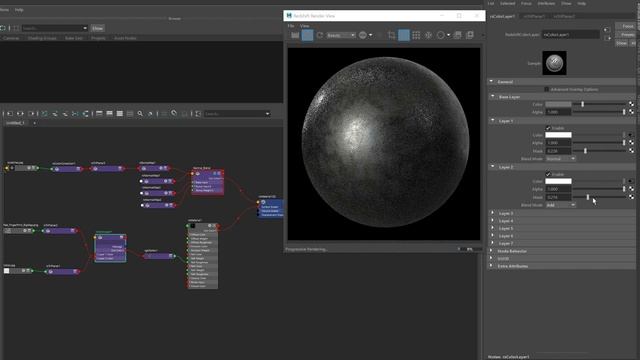This screenshot has height=360, width=640.
Task: Click the render button in Redshift Render View
Action: pyautogui.click(x=295, y=36)
